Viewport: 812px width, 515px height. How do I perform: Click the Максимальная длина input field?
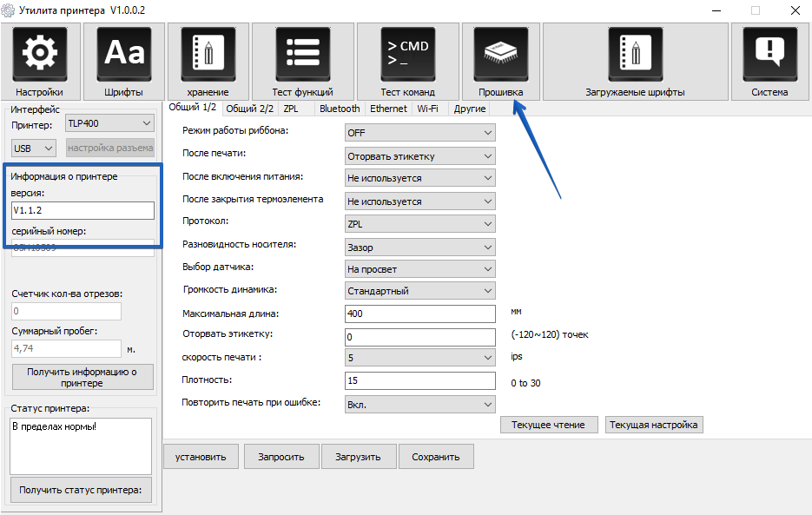click(419, 314)
